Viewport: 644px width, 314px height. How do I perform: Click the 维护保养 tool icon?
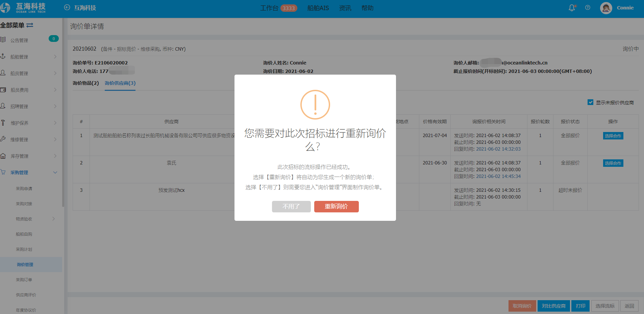coord(3,123)
